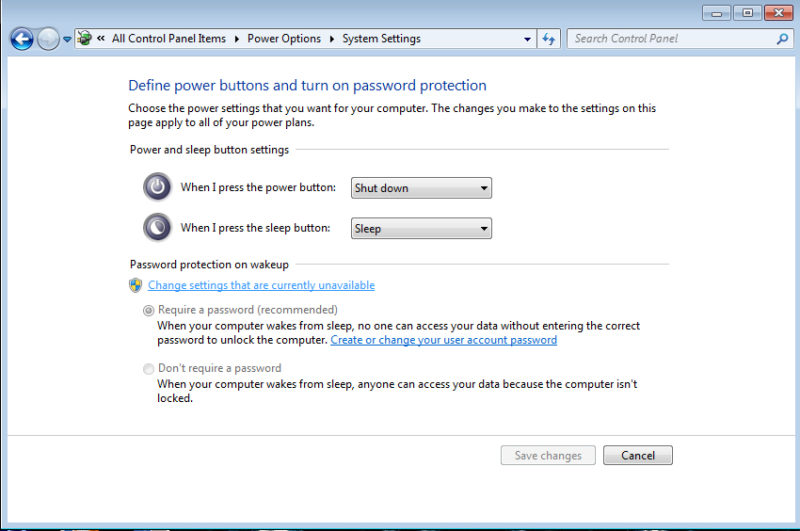Image resolution: width=800 pixels, height=531 pixels.
Task: Click the UAC shield icon
Action: click(136, 285)
